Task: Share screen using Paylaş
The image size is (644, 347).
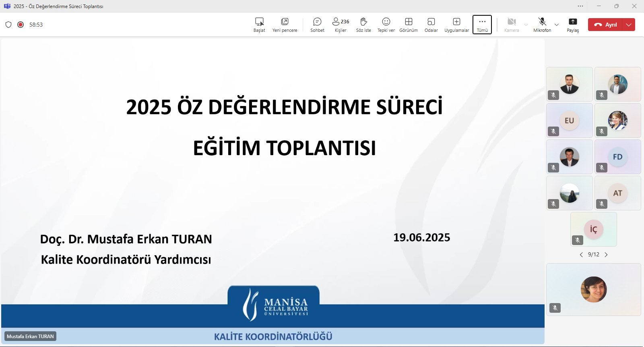Action: click(573, 25)
